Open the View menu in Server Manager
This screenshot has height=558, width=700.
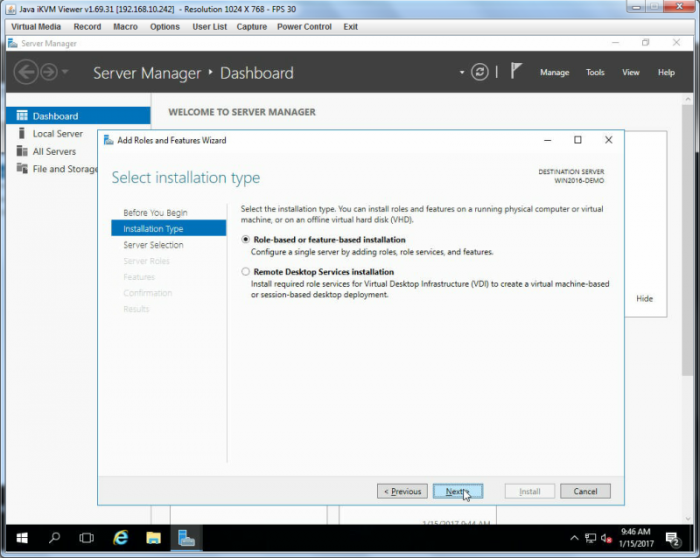coord(630,72)
